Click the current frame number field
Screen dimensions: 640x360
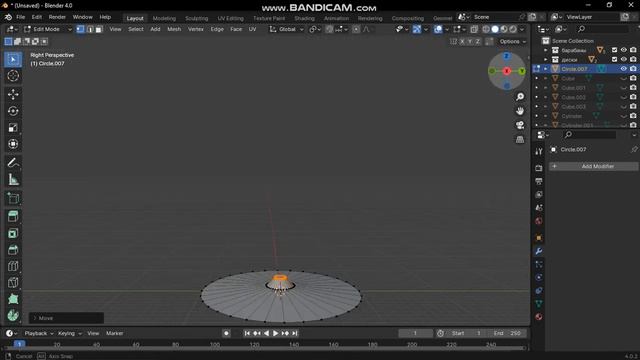click(x=416, y=333)
